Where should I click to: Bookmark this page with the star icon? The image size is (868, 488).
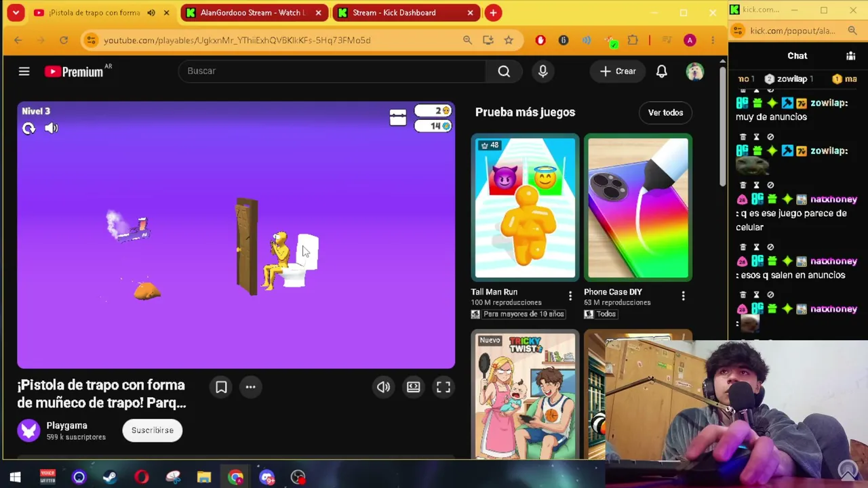coord(509,41)
